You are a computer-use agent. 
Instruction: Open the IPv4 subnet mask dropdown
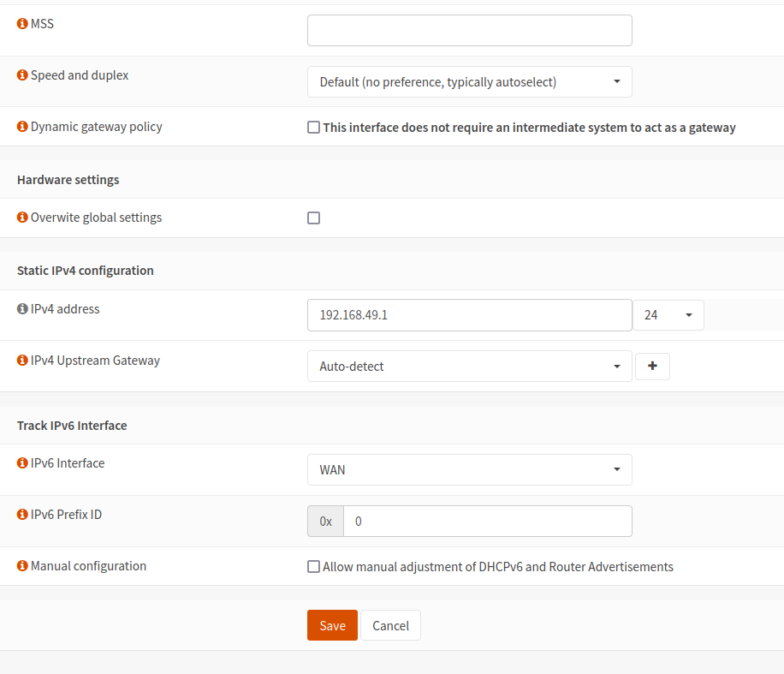coord(668,315)
